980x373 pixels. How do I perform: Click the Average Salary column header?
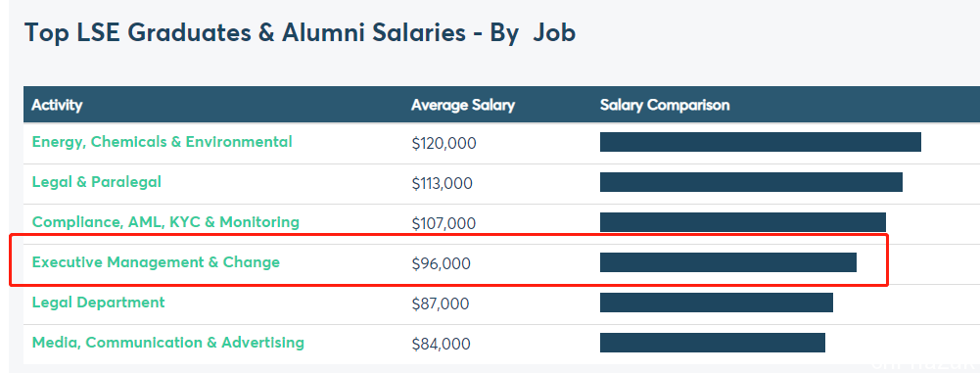coord(462,105)
